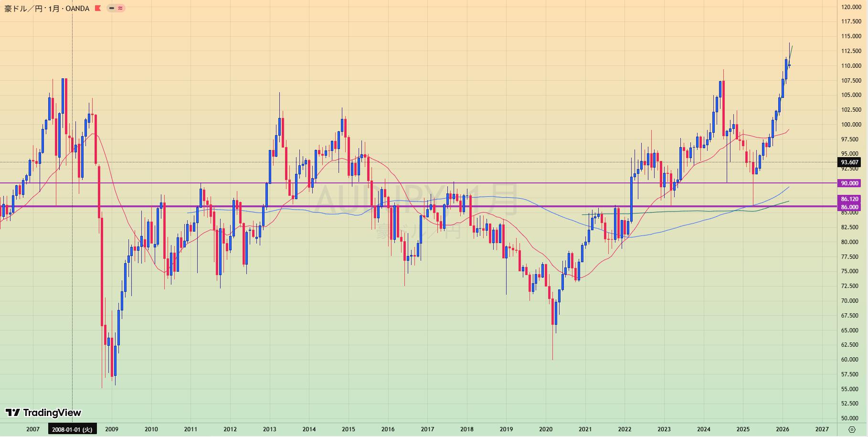Click the 86.120 purple price label
This screenshot has width=868, height=437.
(x=849, y=199)
